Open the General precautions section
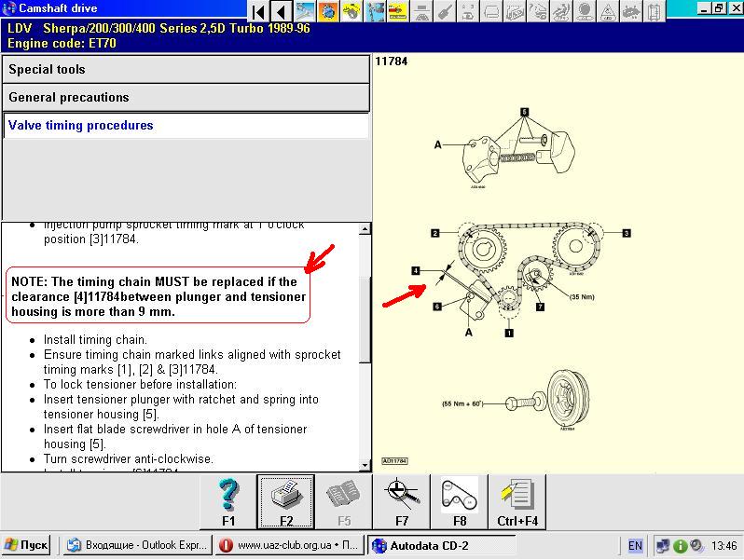 (x=186, y=97)
